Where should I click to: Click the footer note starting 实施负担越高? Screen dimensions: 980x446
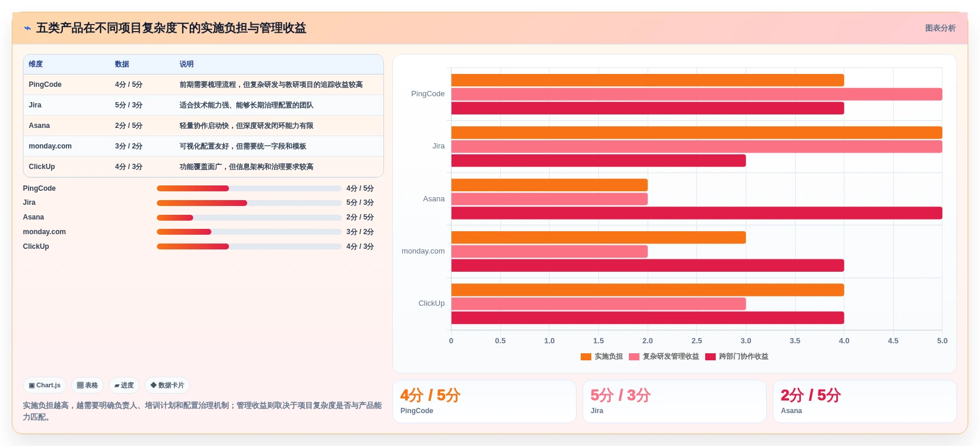203,411
